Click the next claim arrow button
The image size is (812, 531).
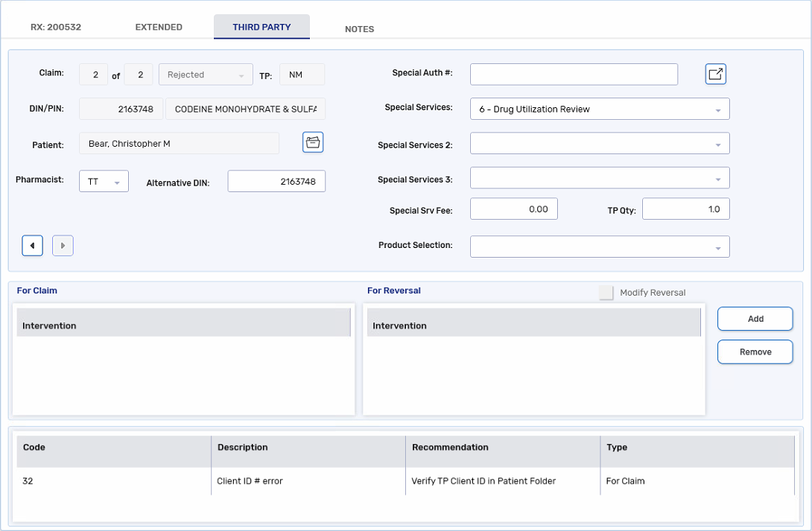[63, 246]
